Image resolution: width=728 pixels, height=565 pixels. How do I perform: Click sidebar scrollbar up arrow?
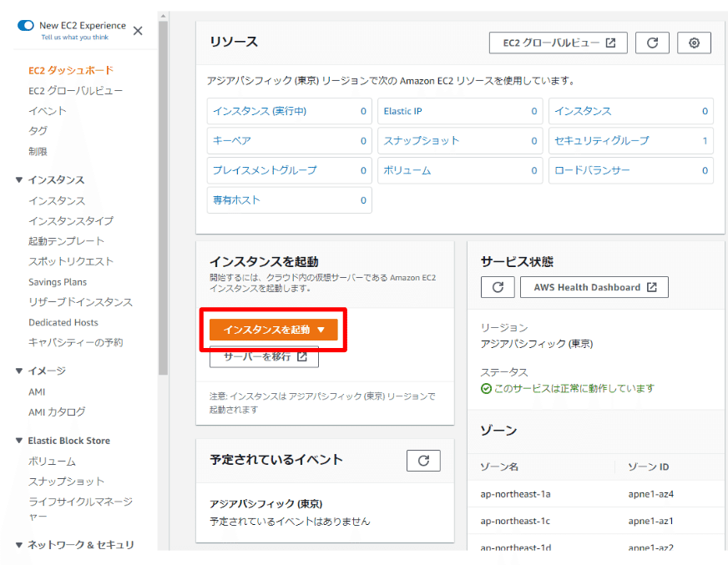click(x=163, y=16)
